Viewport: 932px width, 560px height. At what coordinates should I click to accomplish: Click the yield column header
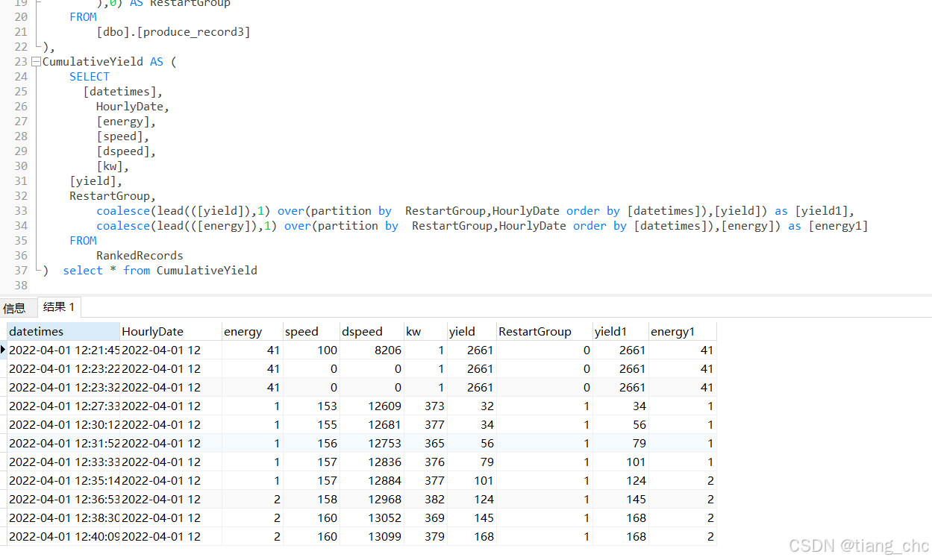[x=472, y=332]
